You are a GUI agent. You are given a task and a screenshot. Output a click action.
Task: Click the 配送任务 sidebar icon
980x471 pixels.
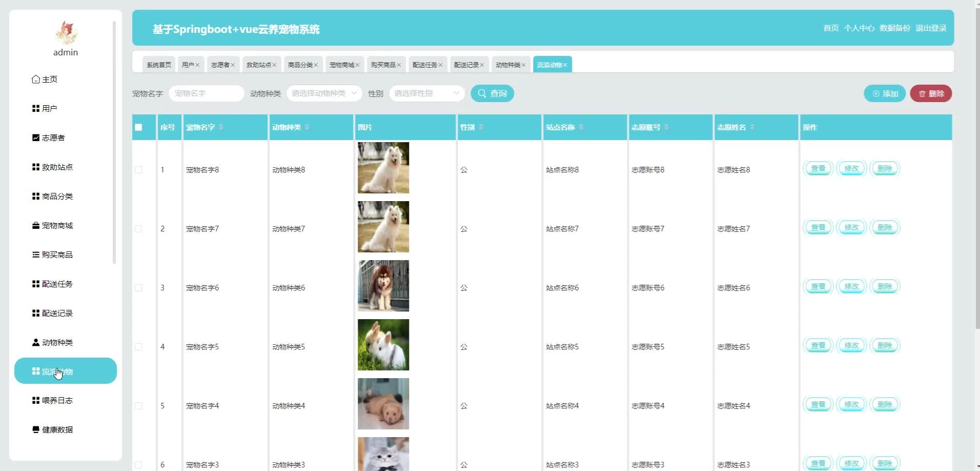(36, 284)
